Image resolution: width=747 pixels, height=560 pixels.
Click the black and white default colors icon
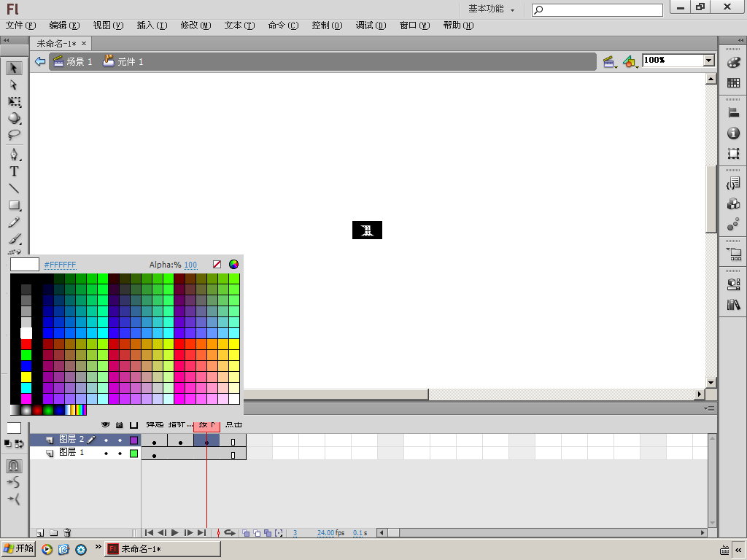pyautogui.click(x=8, y=444)
